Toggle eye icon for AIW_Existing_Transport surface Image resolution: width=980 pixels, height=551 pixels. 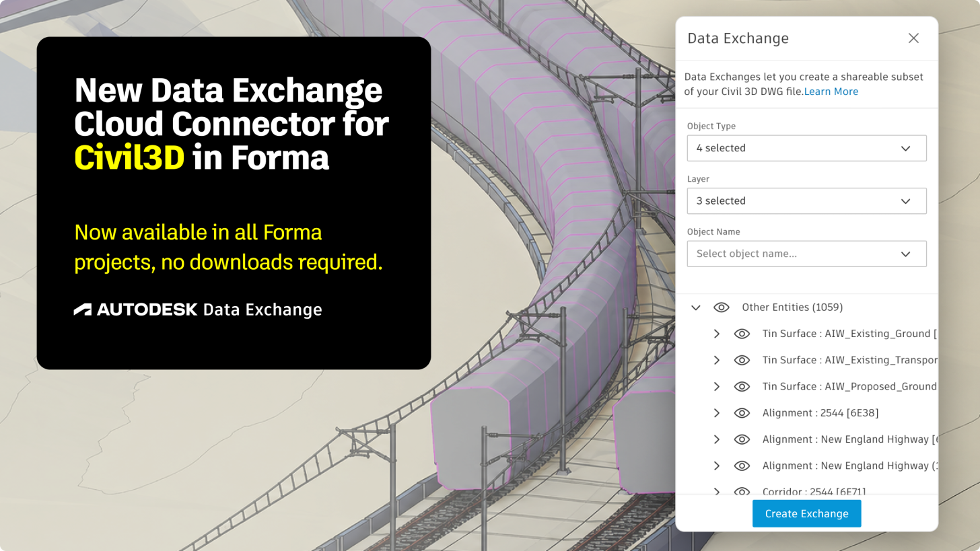(742, 360)
